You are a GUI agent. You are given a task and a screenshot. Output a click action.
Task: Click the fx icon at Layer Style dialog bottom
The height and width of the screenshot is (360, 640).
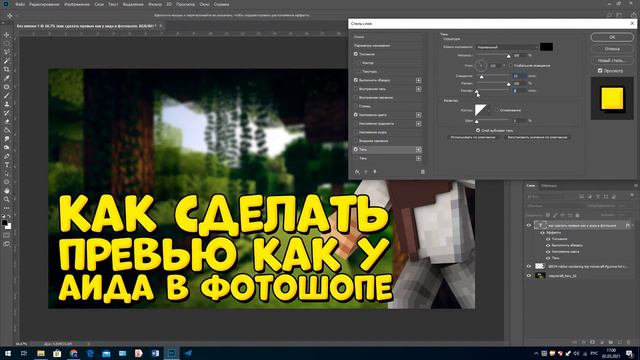coord(357,172)
